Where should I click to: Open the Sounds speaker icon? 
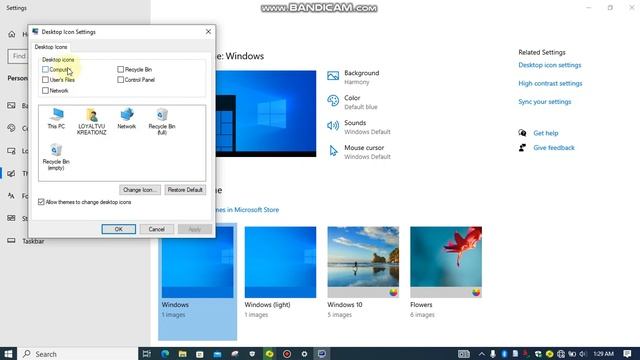tap(333, 125)
